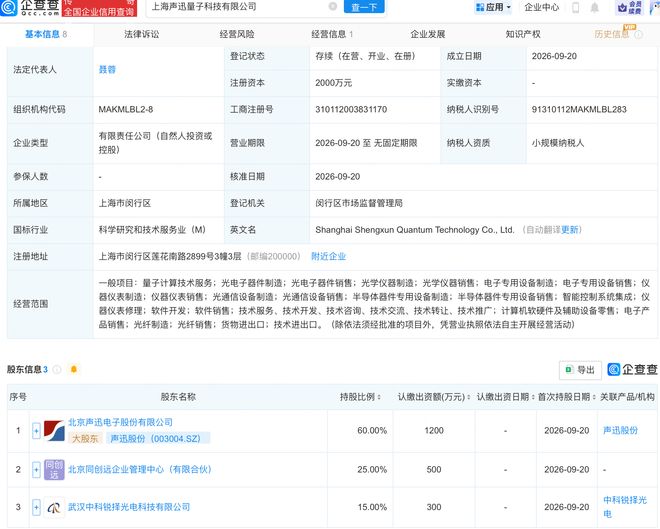Click 工商注册号 value 310112003831170
Screen dimensions: 660x529
(351, 109)
